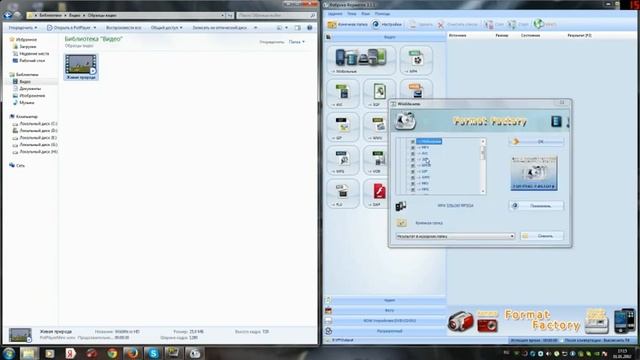
Task: Click the Конечная папка folder icon in dialog
Action: click(x=401, y=222)
